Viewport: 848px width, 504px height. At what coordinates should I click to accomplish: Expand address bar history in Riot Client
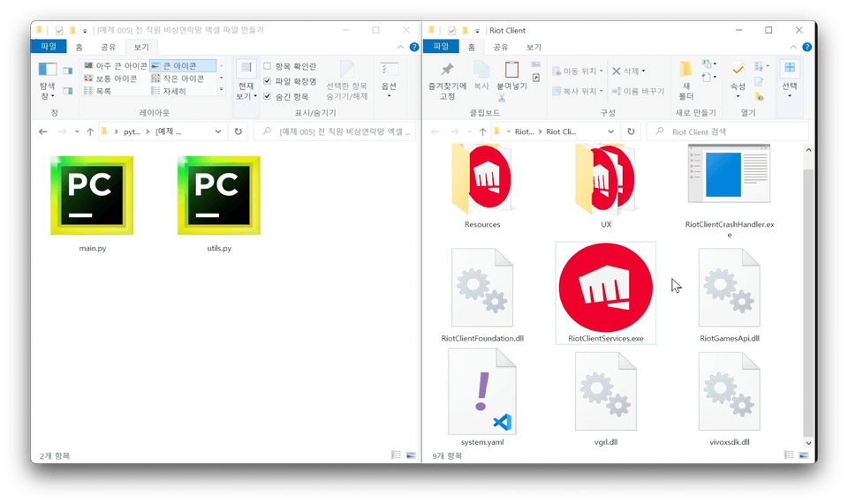click(x=610, y=132)
